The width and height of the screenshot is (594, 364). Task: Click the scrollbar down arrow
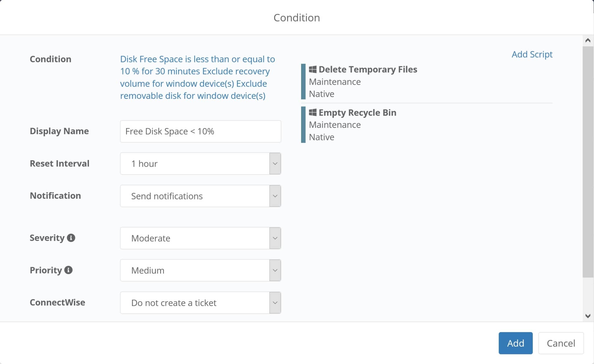click(588, 317)
